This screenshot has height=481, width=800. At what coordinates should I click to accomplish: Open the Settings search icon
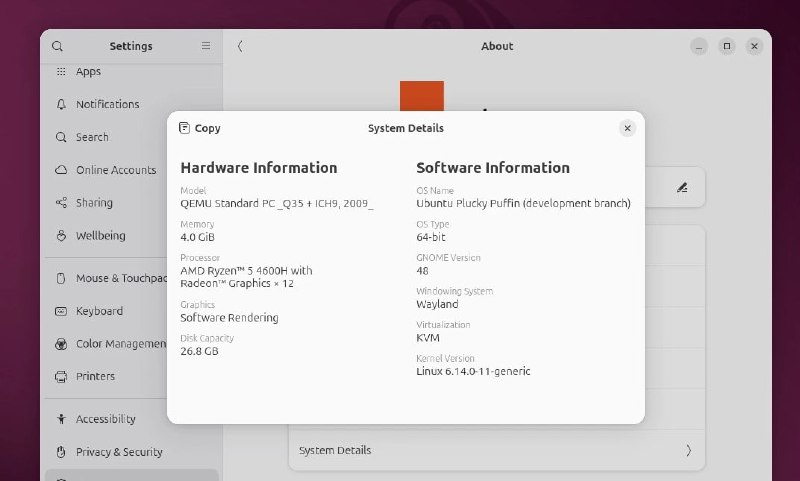(x=58, y=46)
